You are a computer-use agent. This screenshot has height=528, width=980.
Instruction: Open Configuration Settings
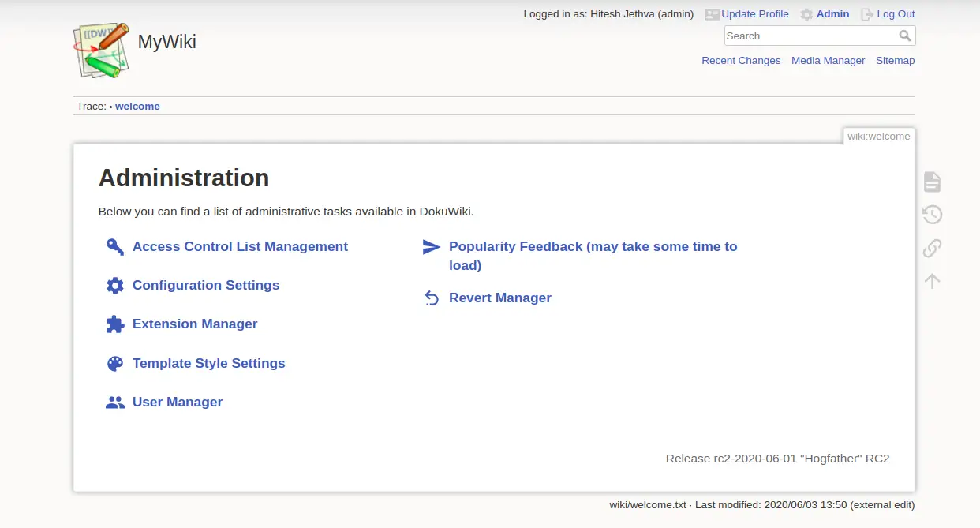coord(206,286)
